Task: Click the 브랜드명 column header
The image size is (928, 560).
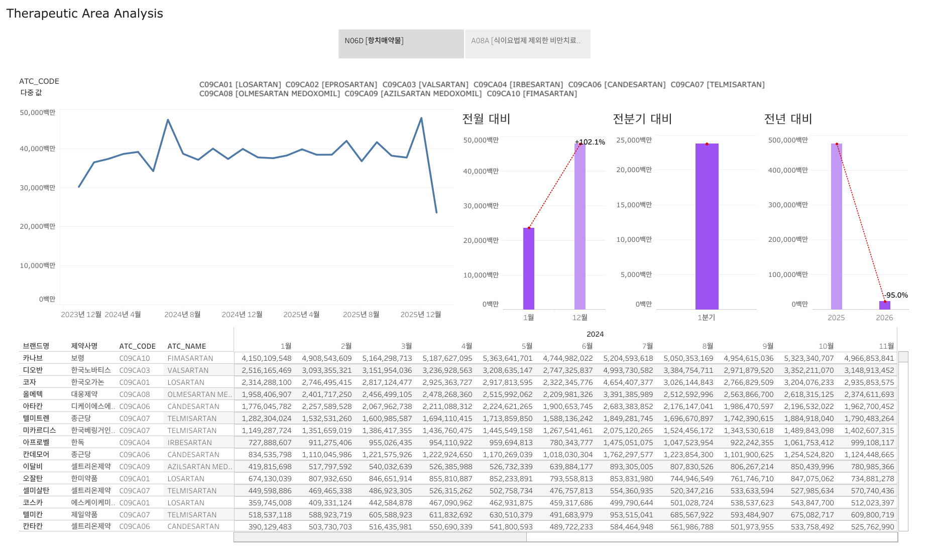Action: coord(36,346)
